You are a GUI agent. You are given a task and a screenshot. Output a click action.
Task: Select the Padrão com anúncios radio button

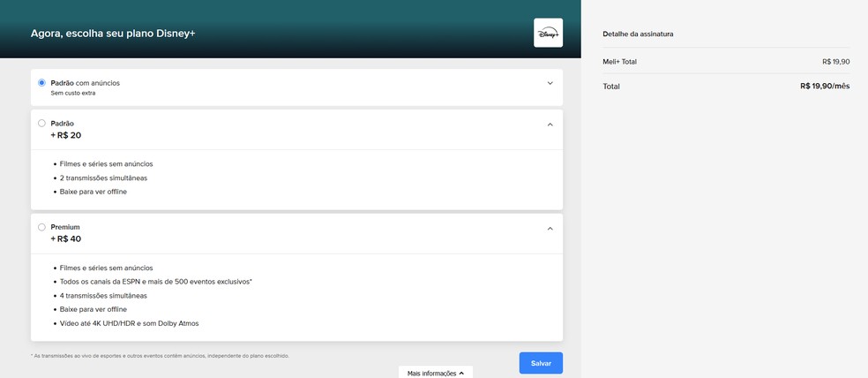click(41, 83)
